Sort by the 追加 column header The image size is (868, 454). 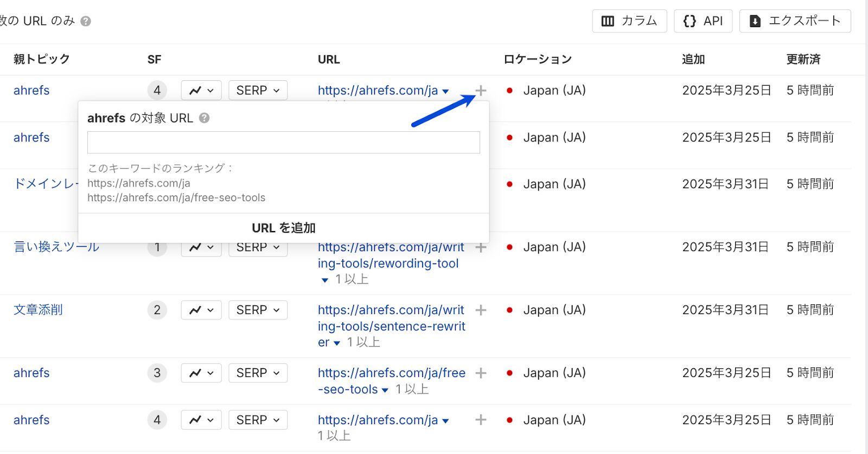point(693,60)
